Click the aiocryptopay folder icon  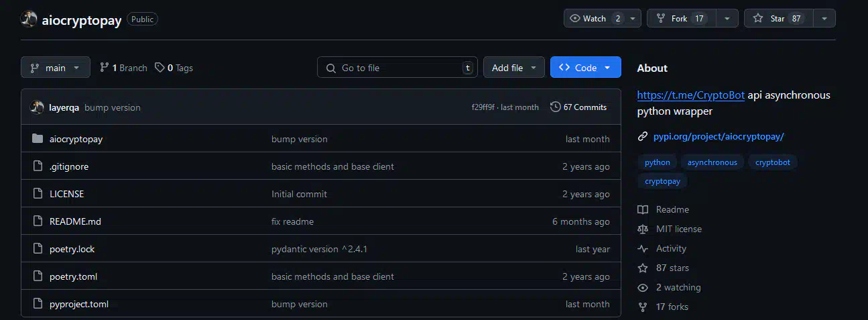click(x=38, y=139)
